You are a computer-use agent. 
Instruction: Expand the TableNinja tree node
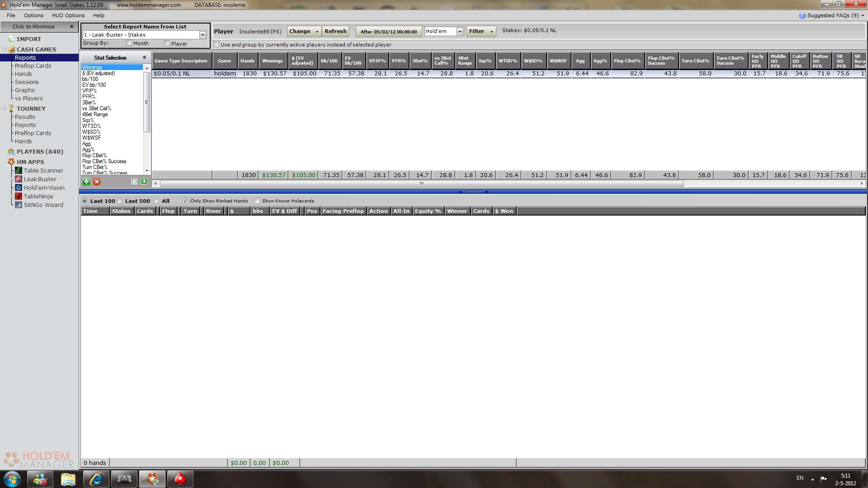coord(12,197)
